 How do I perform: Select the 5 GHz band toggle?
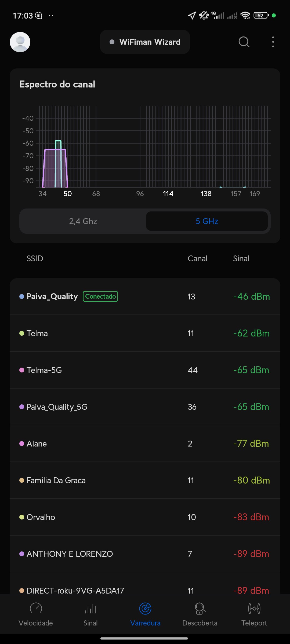(207, 221)
